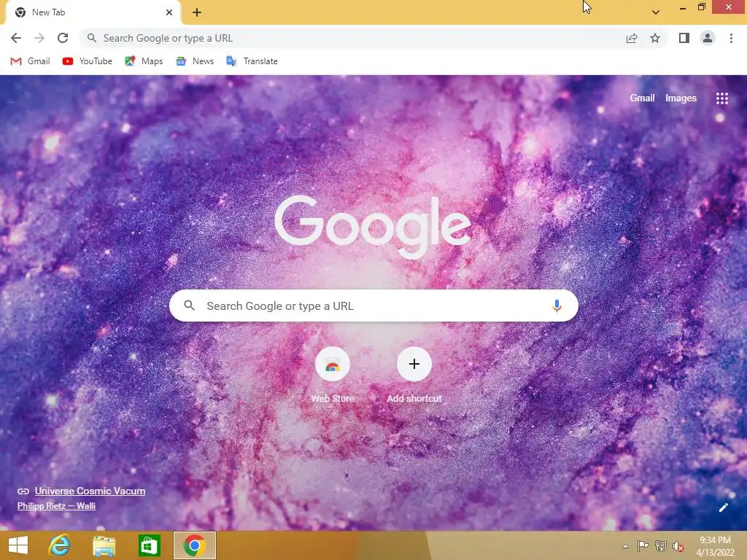Viewport: 747px width, 560px height.
Task: Click the forward navigation arrow
Action: click(39, 38)
